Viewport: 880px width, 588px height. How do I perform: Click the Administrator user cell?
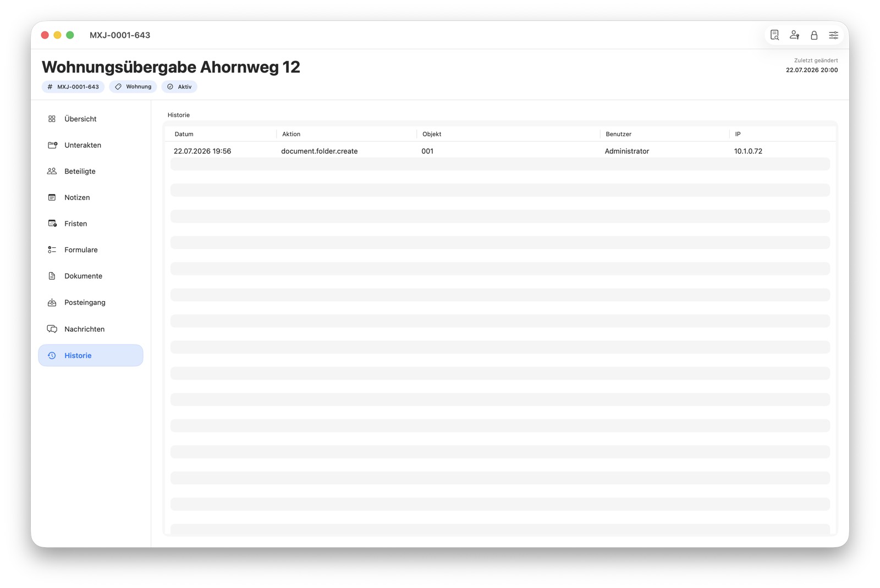[x=627, y=151]
